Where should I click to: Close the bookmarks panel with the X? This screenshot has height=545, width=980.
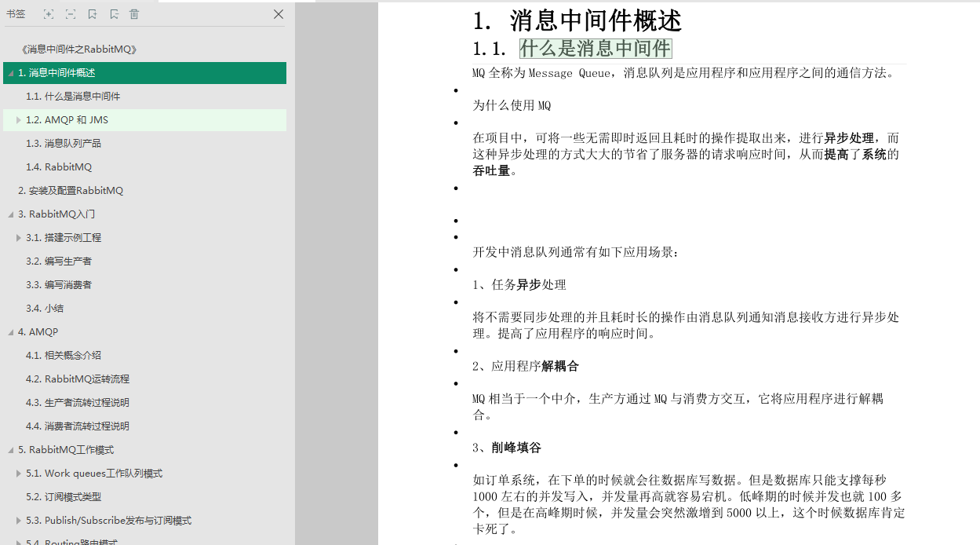[x=277, y=14]
